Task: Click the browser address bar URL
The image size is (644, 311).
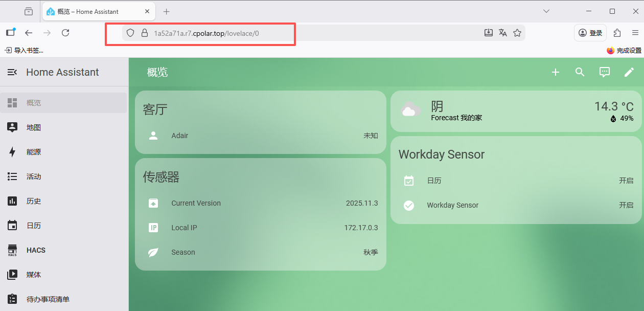Action: (x=206, y=33)
